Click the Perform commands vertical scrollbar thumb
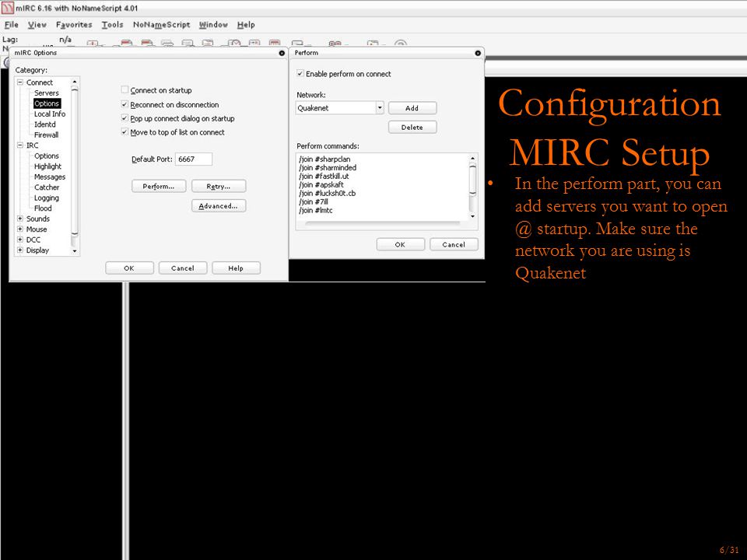 [x=472, y=180]
